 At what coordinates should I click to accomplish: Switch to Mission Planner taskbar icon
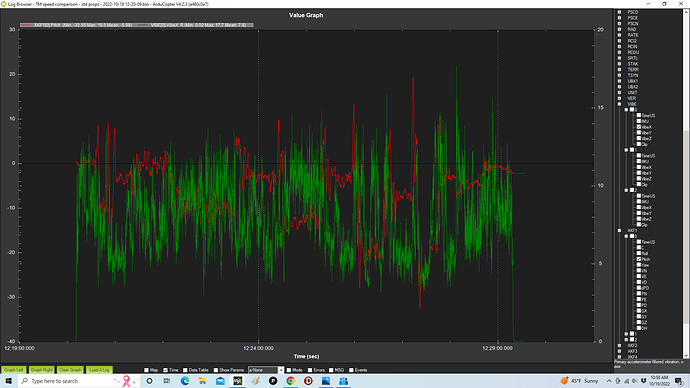238,381
